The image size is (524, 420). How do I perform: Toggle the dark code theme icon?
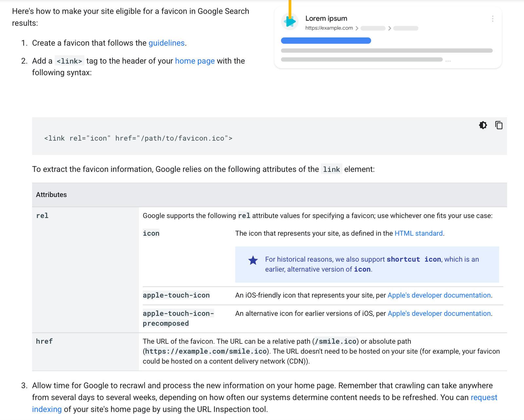(x=483, y=125)
